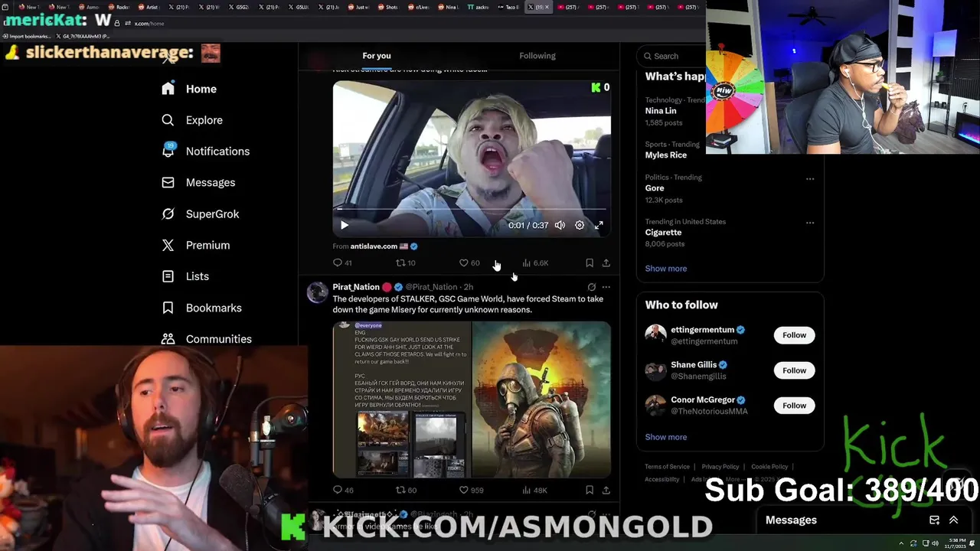Open SuperGrok in the sidebar

[201, 214]
